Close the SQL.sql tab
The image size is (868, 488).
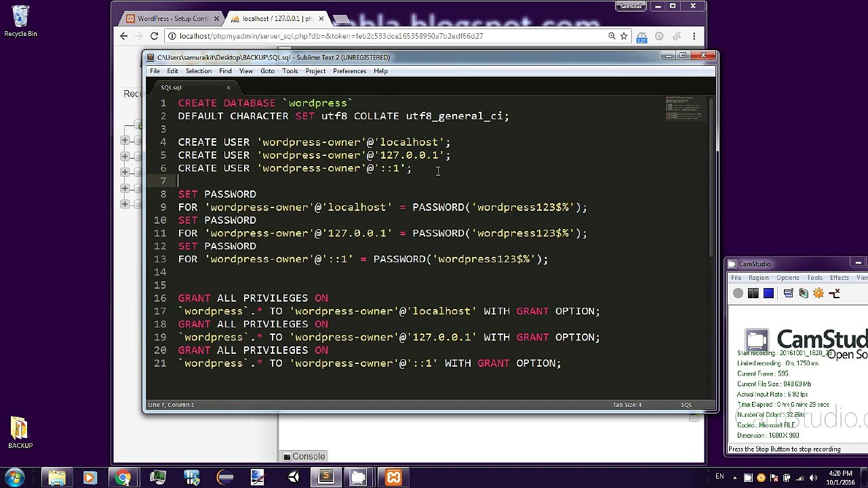coord(228,87)
